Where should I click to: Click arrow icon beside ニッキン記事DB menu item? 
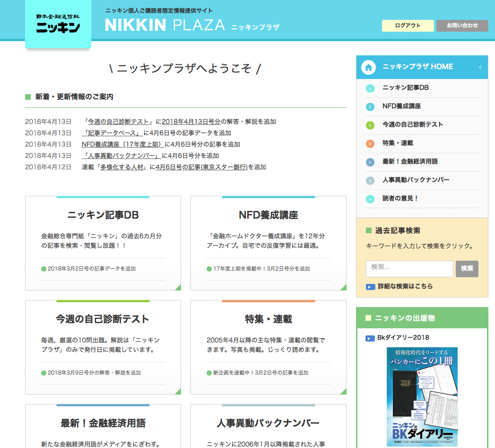[370, 88]
